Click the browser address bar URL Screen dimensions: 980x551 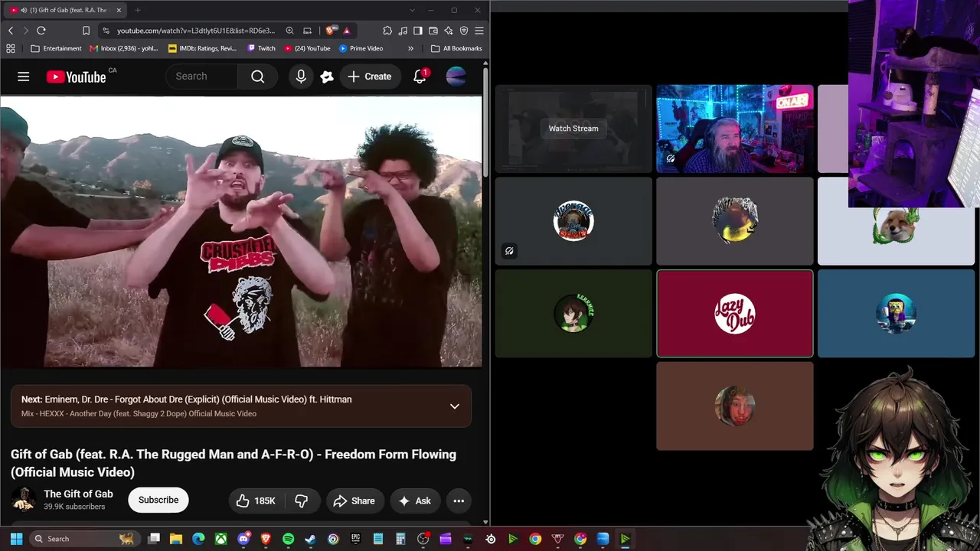coord(195,31)
